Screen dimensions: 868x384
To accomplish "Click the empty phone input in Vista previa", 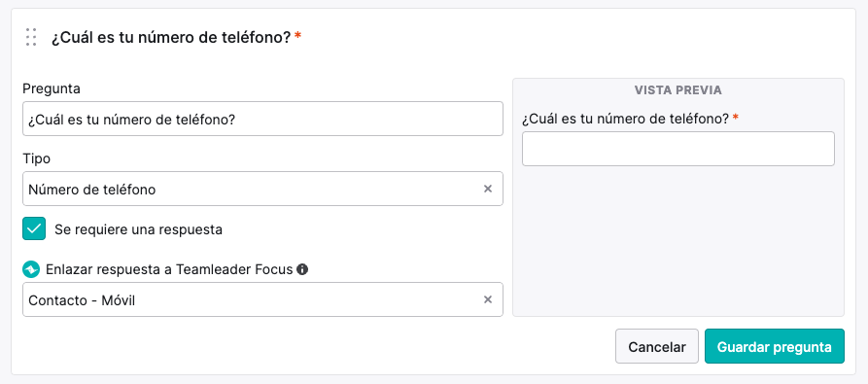I will click(x=678, y=149).
